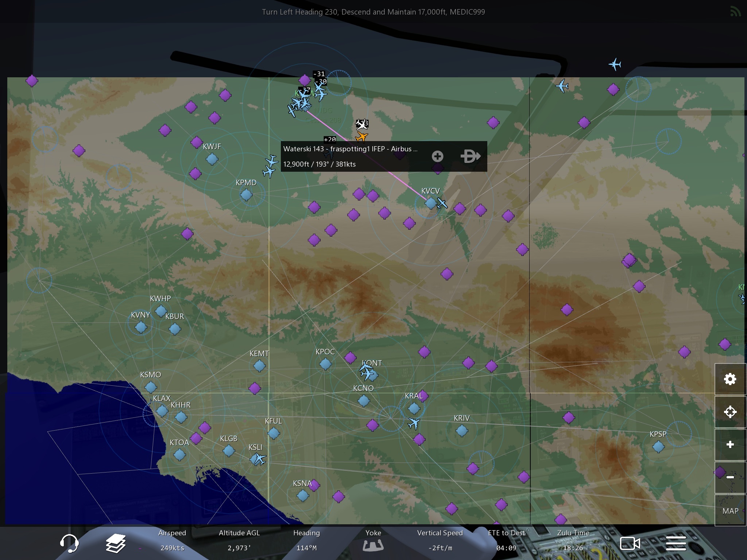Zoom in with the plus button
The height and width of the screenshot is (560, 747).
click(x=730, y=444)
